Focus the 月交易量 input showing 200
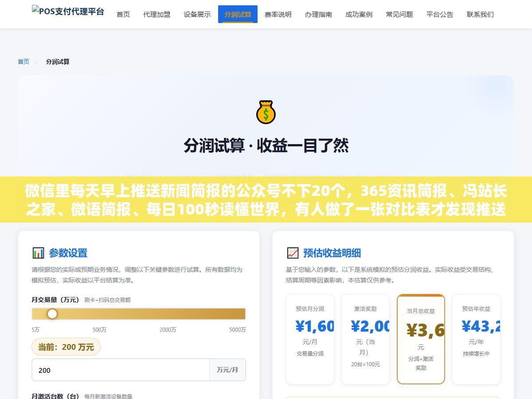 [121, 370]
